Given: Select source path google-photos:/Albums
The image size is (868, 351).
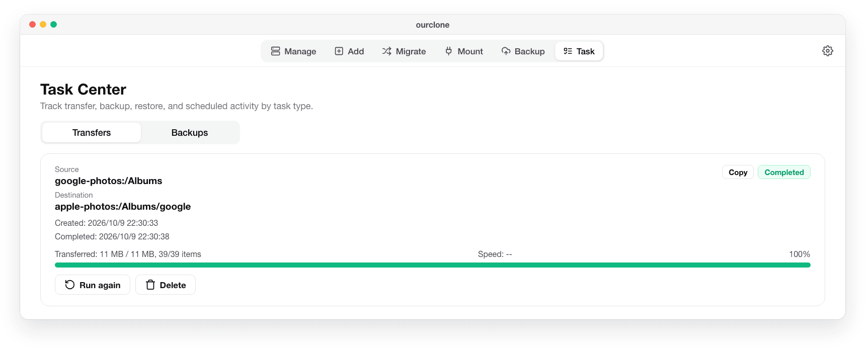Looking at the screenshot, I should click(108, 181).
